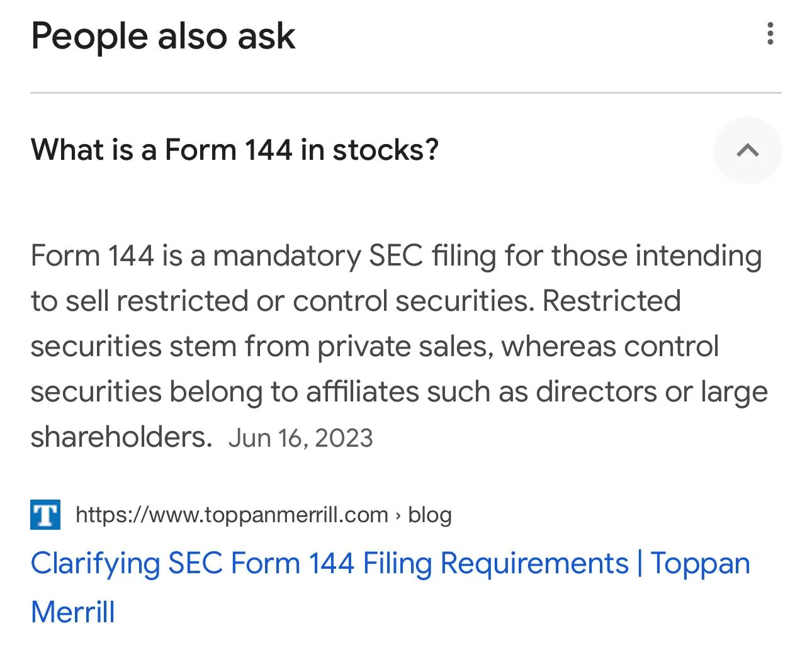The width and height of the screenshot is (812, 655).
Task: Click the divider line under People also ask
Action: click(x=405, y=93)
